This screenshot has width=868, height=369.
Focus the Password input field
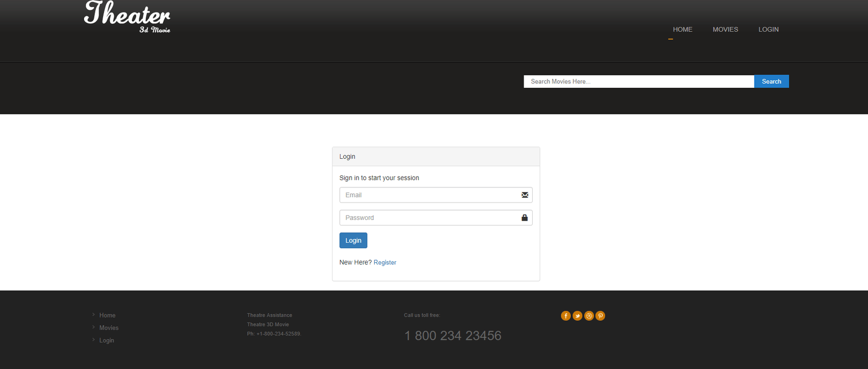tap(429, 218)
